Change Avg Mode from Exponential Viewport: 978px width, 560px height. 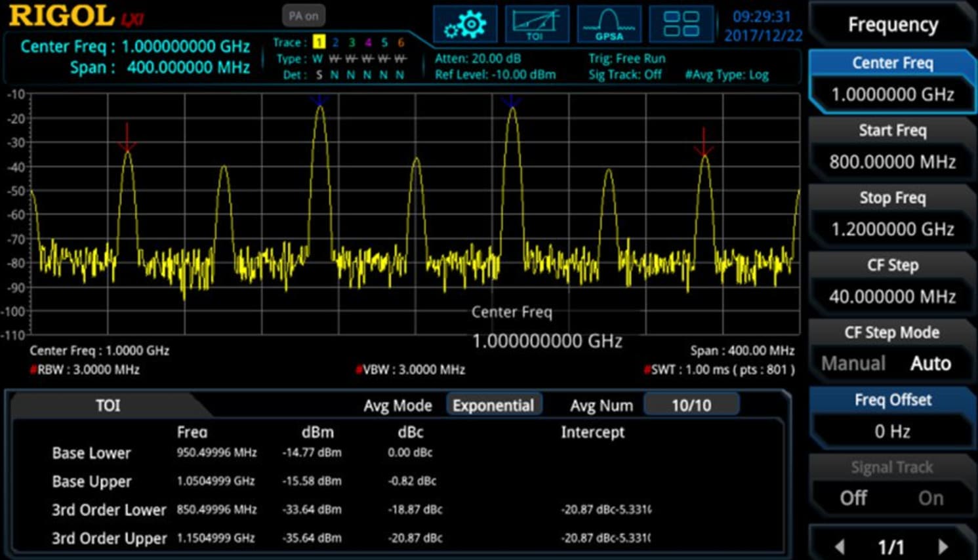(494, 405)
